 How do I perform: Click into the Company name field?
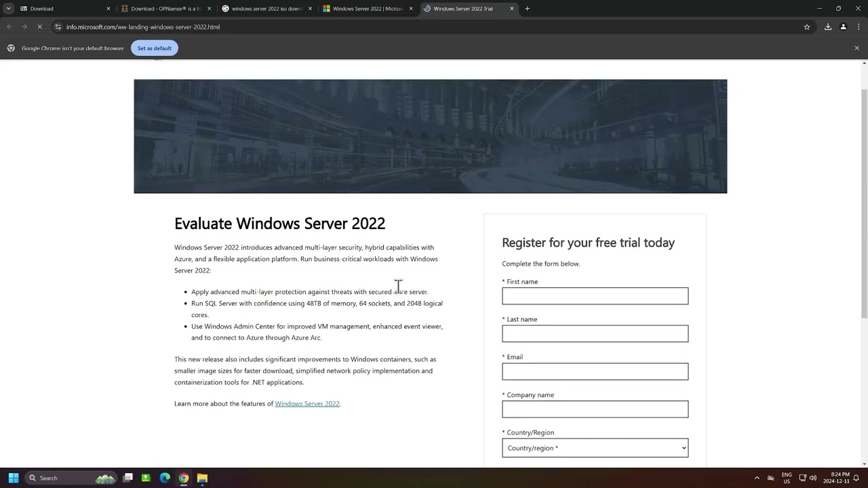coord(595,409)
